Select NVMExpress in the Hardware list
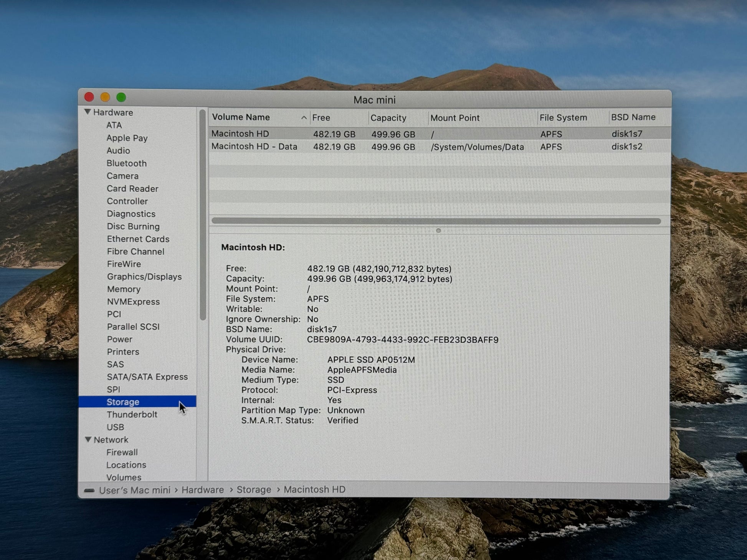The width and height of the screenshot is (747, 560). coord(133,302)
